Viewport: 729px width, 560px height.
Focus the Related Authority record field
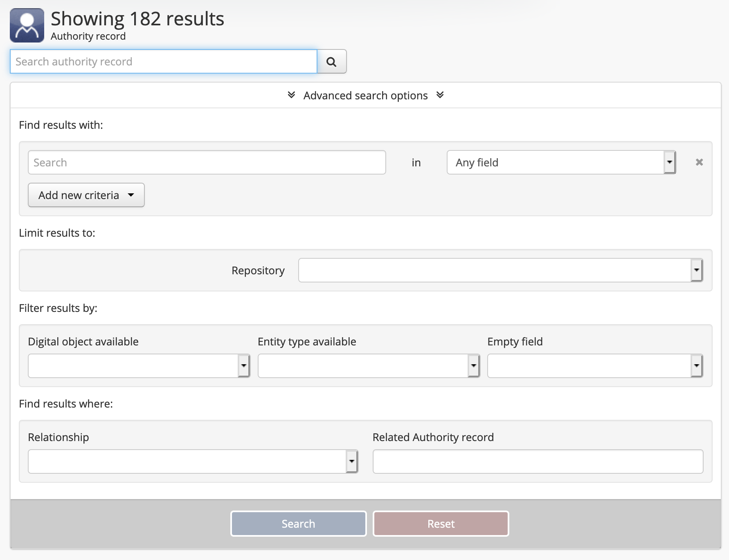(x=538, y=461)
